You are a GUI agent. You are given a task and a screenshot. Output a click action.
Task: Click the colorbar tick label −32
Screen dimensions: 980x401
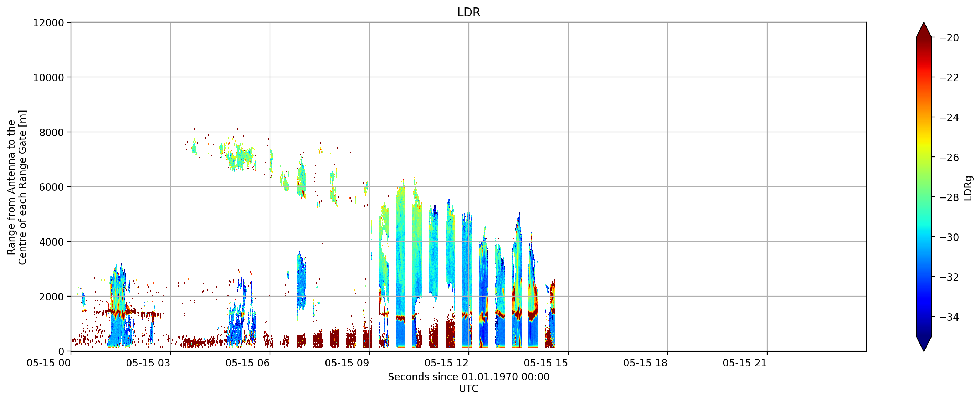click(949, 277)
